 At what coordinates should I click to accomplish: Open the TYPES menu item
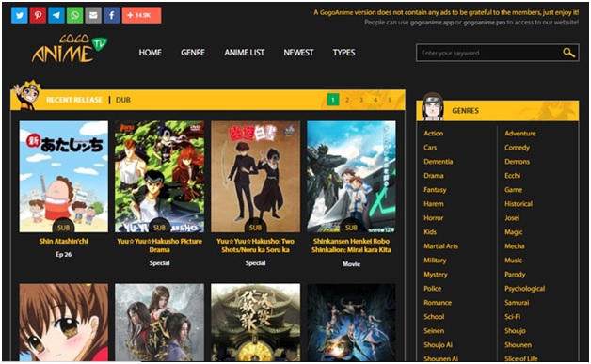[343, 53]
